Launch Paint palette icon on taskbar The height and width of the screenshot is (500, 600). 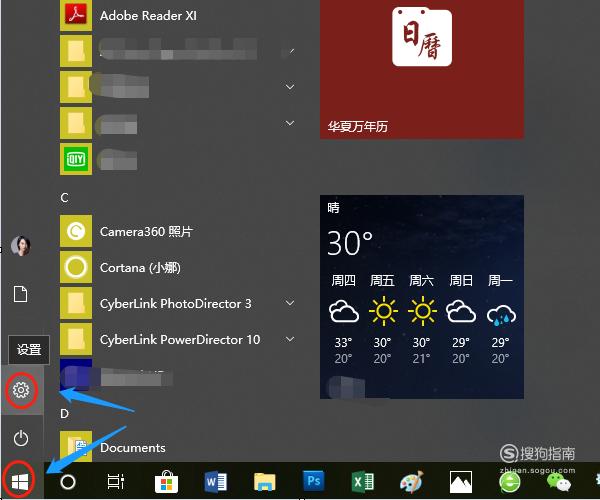[412, 482]
